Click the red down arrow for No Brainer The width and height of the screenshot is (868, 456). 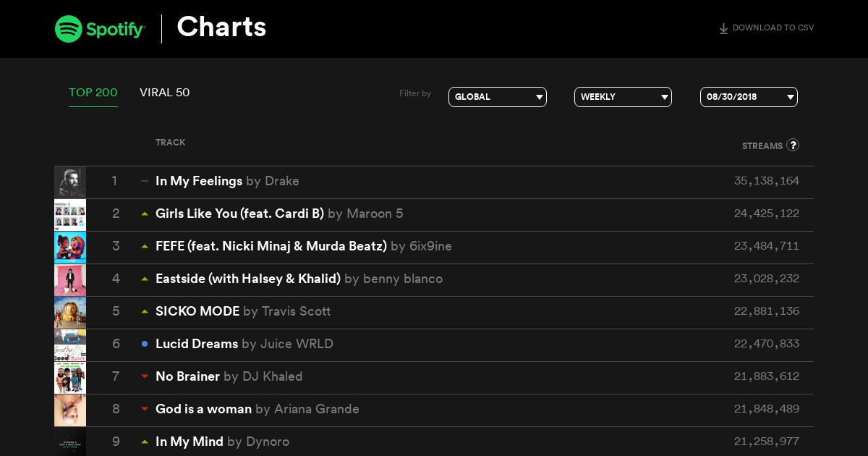click(145, 376)
